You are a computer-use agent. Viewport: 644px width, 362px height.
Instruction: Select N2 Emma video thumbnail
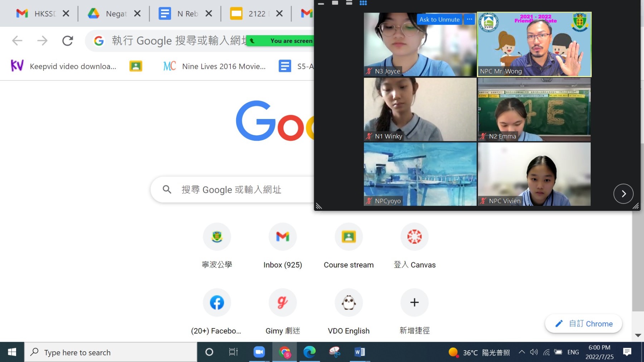pyautogui.click(x=534, y=109)
